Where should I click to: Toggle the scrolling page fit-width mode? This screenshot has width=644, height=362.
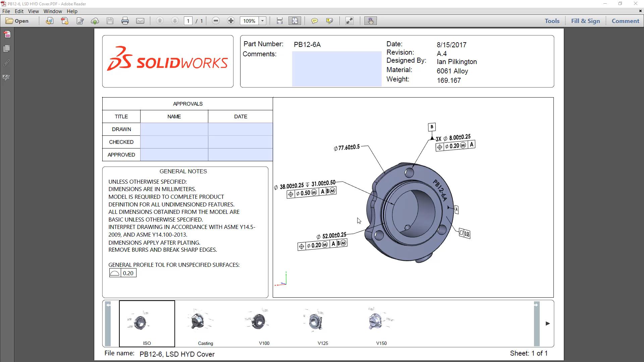point(279,21)
